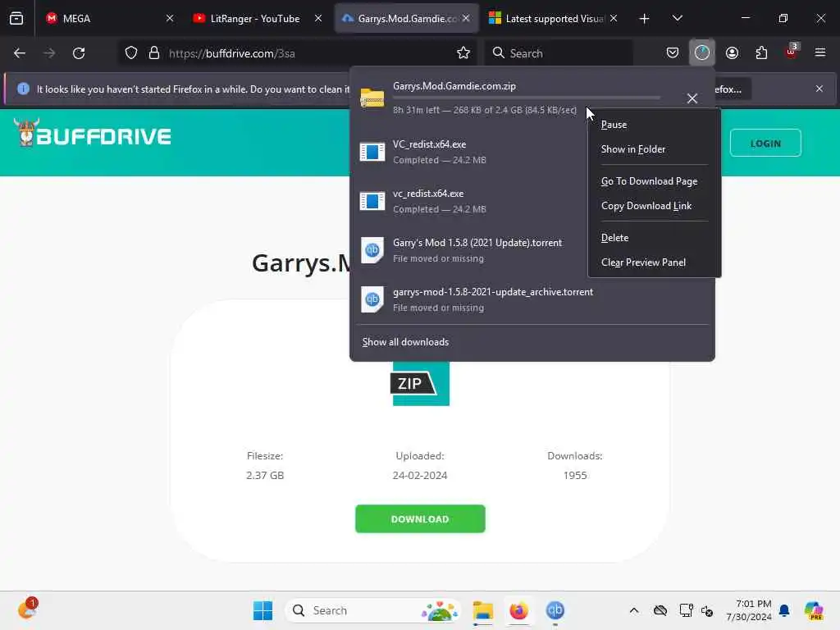
Task: Open the Firefox application hamburger menu
Action: click(x=820, y=52)
